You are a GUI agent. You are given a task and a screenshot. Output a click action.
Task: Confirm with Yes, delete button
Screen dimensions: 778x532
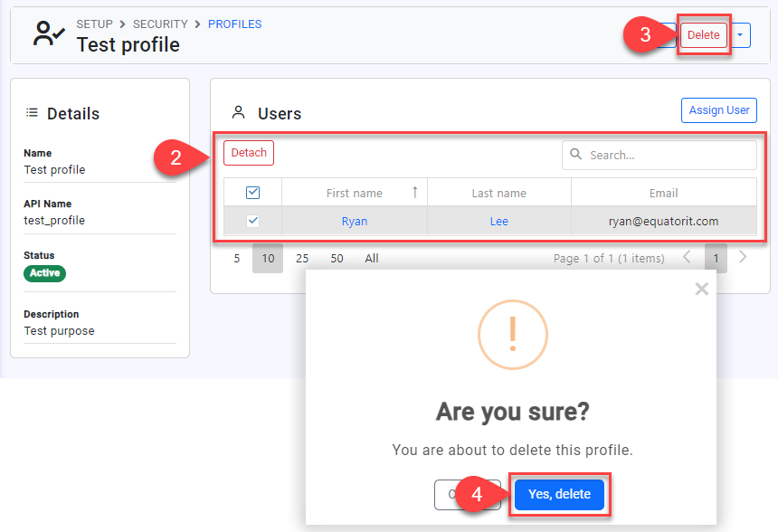click(559, 494)
